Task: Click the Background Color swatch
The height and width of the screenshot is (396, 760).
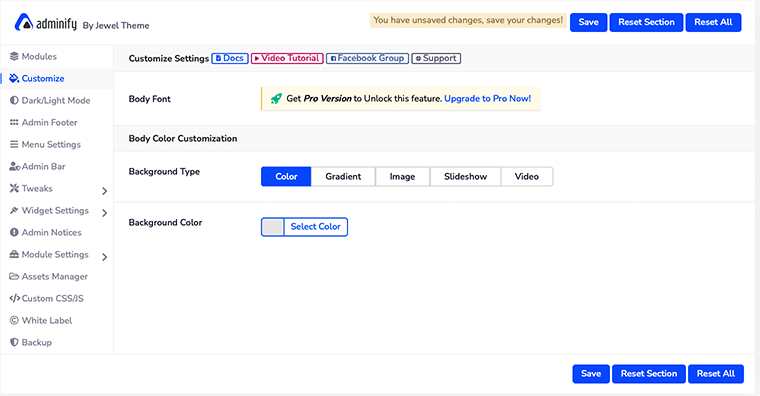Action: pos(273,226)
